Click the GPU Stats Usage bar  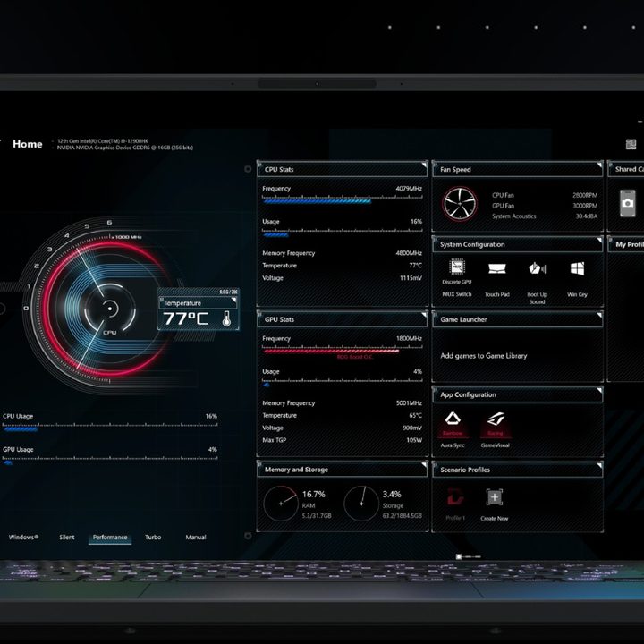[342, 383]
